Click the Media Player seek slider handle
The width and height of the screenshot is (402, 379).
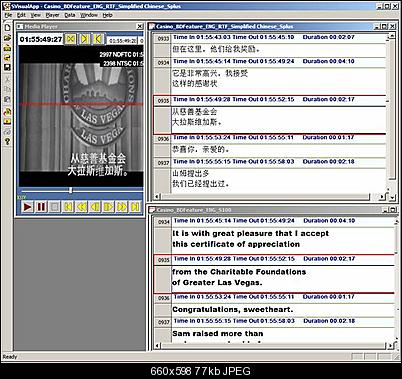click(x=70, y=190)
